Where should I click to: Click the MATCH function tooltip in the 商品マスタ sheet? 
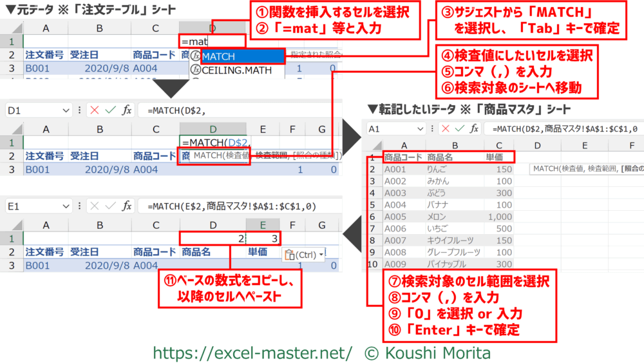(586, 169)
